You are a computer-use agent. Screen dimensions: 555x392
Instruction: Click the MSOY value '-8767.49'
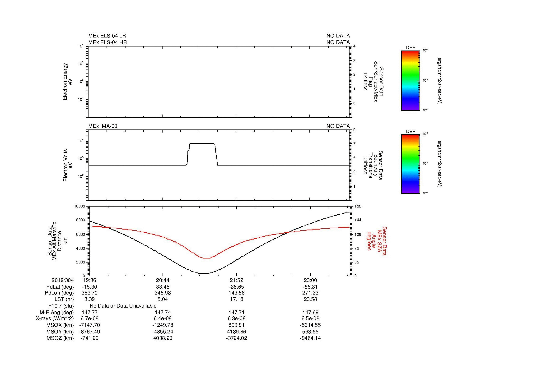[89, 332]
